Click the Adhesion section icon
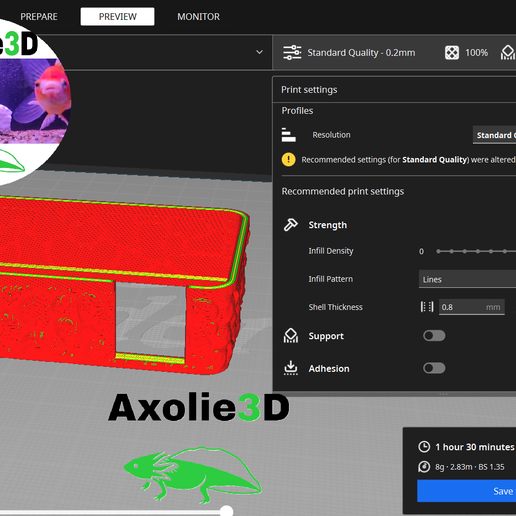This screenshot has height=516, width=516. 291,368
